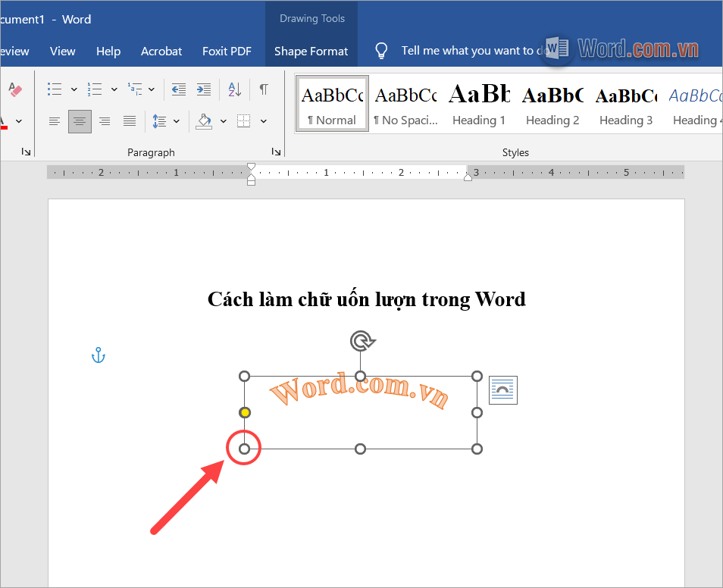Open Layout Options beside the selected WordArt

click(x=502, y=389)
